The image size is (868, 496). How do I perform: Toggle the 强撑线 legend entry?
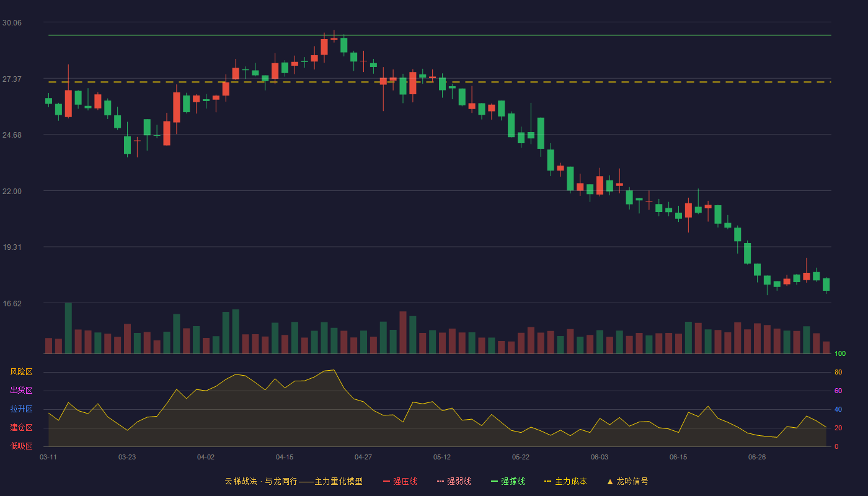(508, 481)
